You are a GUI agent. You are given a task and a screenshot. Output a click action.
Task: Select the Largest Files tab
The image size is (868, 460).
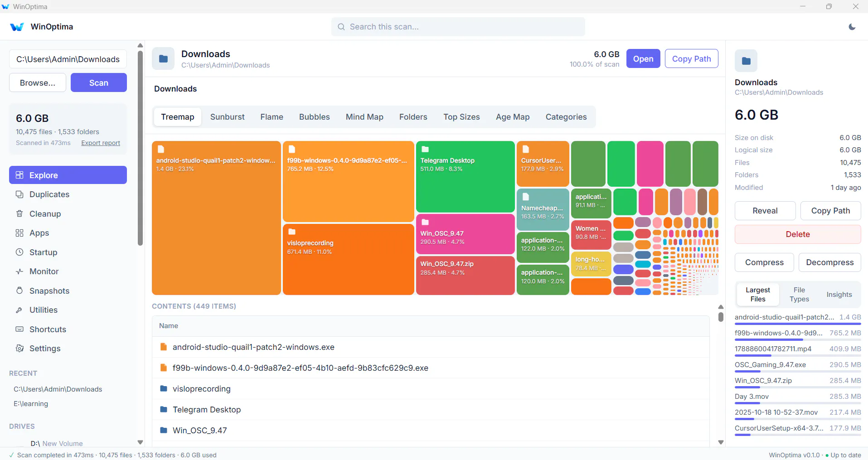[758, 295]
